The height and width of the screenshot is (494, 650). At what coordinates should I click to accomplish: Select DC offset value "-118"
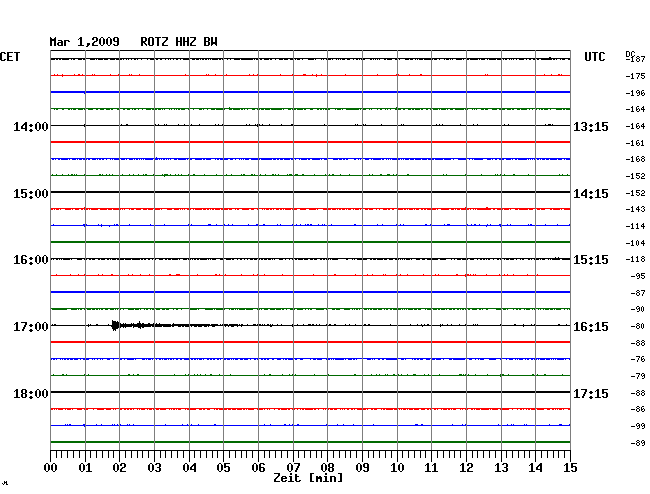tap(635, 259)
